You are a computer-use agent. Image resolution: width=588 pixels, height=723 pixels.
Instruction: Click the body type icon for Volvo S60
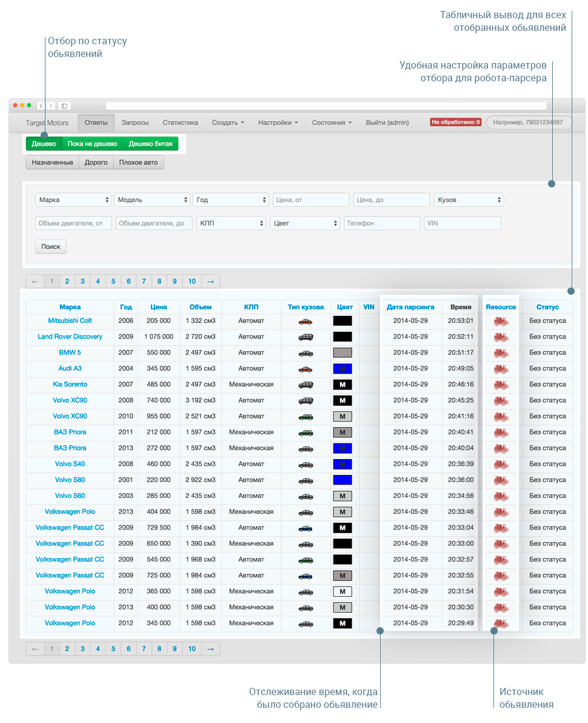tap(305, 496)
